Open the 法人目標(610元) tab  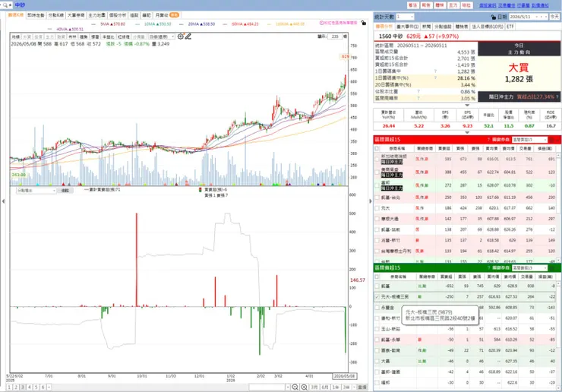488,27
